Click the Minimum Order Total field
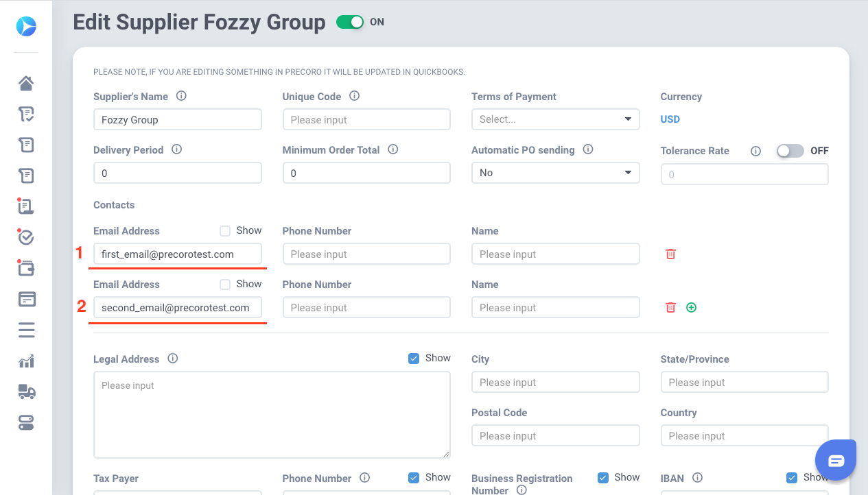The image size is (868, 495). pyautogui.click(x=366, y=173)
